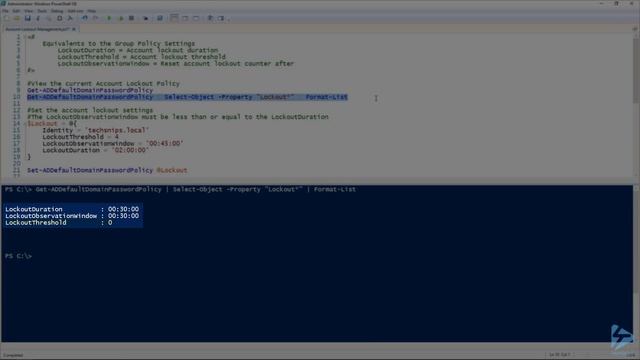Open a new remote PowerShell tab icon
The width and height of the screenshot is (640, 360).
[x=146, y=18]
